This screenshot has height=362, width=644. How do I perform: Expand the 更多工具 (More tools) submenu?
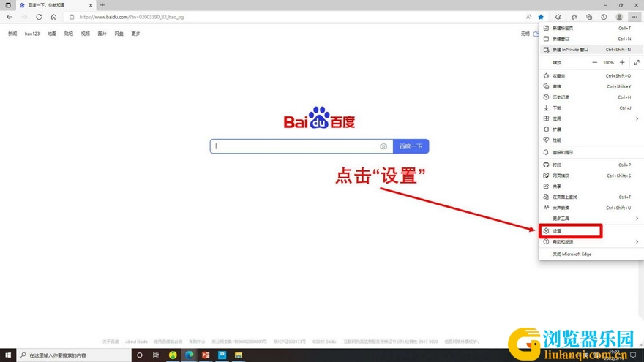click(x=591, y=219)
